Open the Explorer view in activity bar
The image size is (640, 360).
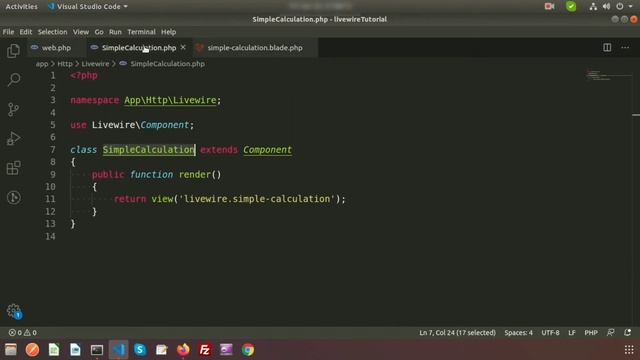point(13,51)
